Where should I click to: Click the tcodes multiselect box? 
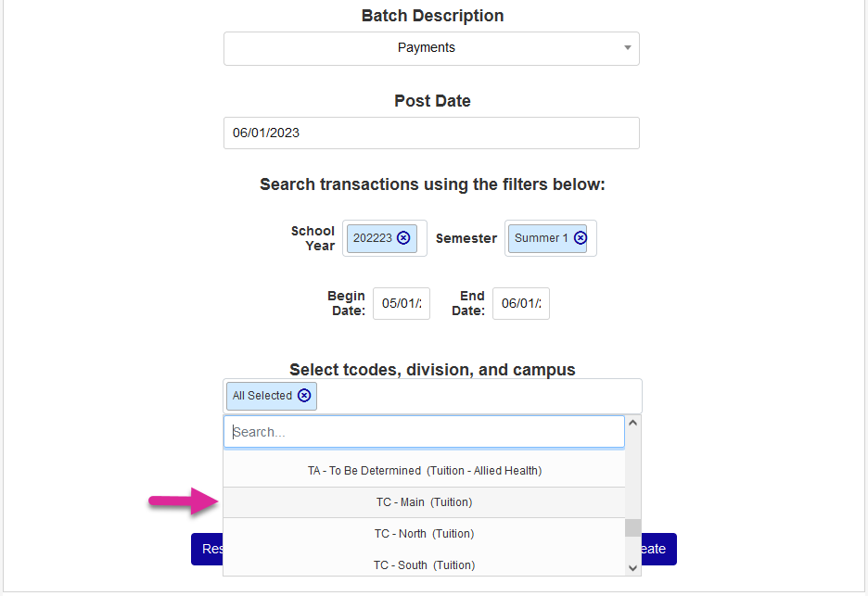tap(473, 396)
